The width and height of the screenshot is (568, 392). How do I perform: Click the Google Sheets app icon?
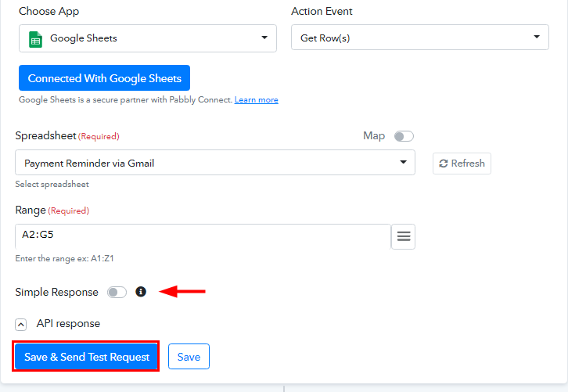(x=35, y=39)
